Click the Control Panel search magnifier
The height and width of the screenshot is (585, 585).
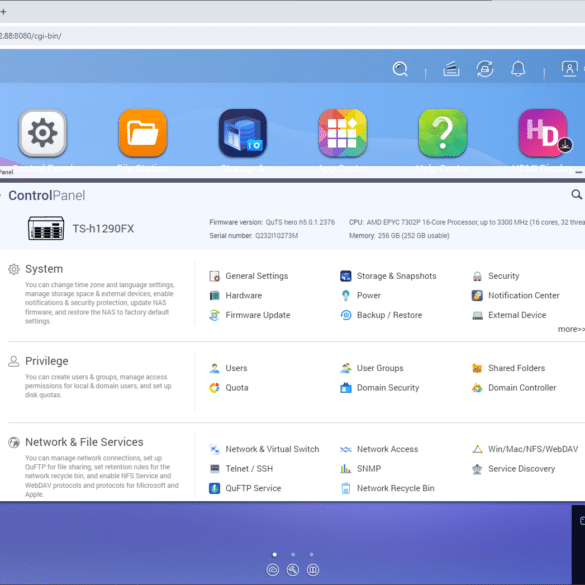(x=576, y=194)
